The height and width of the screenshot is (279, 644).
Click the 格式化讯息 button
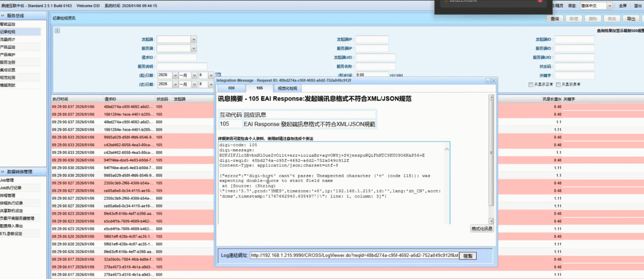click(x=482, y=229)
